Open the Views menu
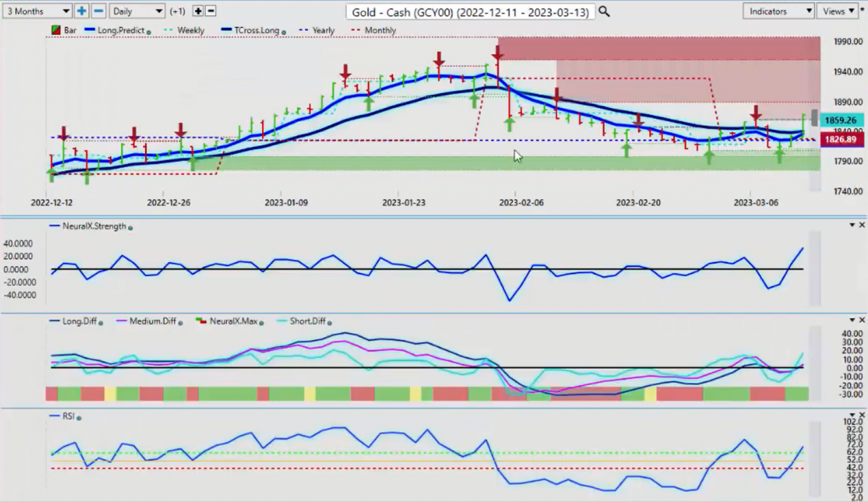Image resolution: width=868 pixels, height=502 pixels. point(840,11)
